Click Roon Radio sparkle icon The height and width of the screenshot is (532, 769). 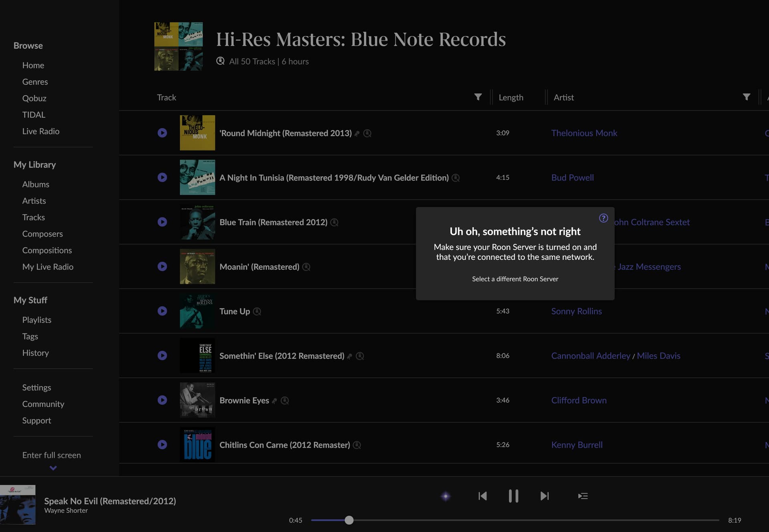(x=445, y=496)
